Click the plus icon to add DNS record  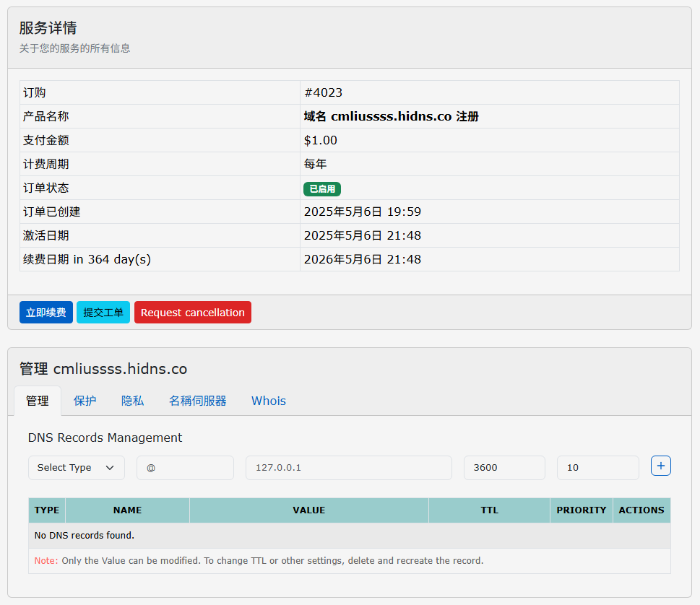pyautogui.click(x=660, y=466)
